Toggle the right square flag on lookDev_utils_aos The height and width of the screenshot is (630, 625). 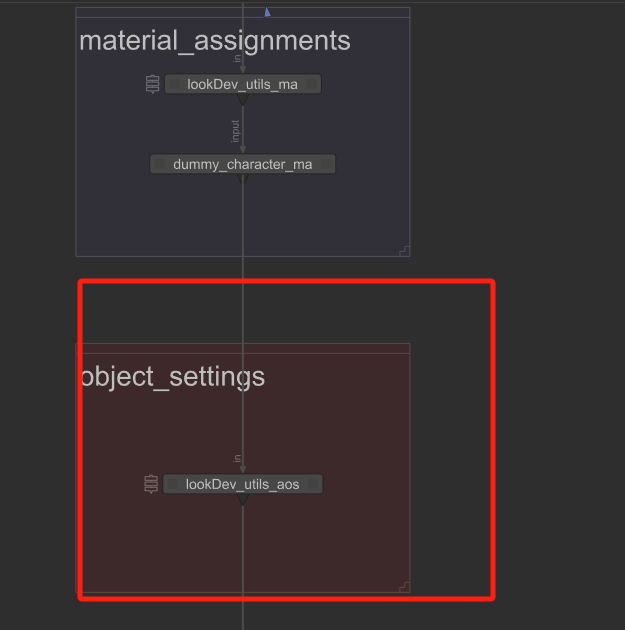[x=313, y=484]
